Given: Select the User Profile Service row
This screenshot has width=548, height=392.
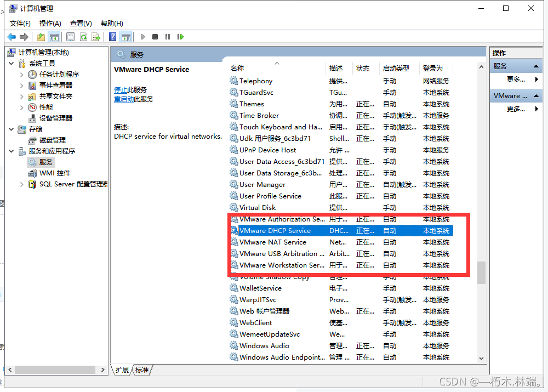Looking at the screenshot, I should tap(341, 196).
